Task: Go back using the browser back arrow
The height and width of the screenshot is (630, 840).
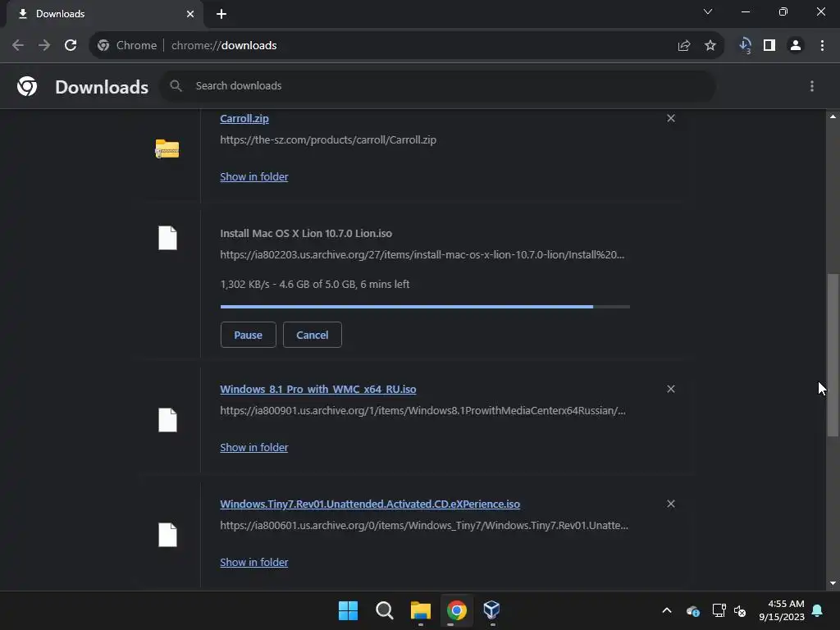Action: [18, 46]
